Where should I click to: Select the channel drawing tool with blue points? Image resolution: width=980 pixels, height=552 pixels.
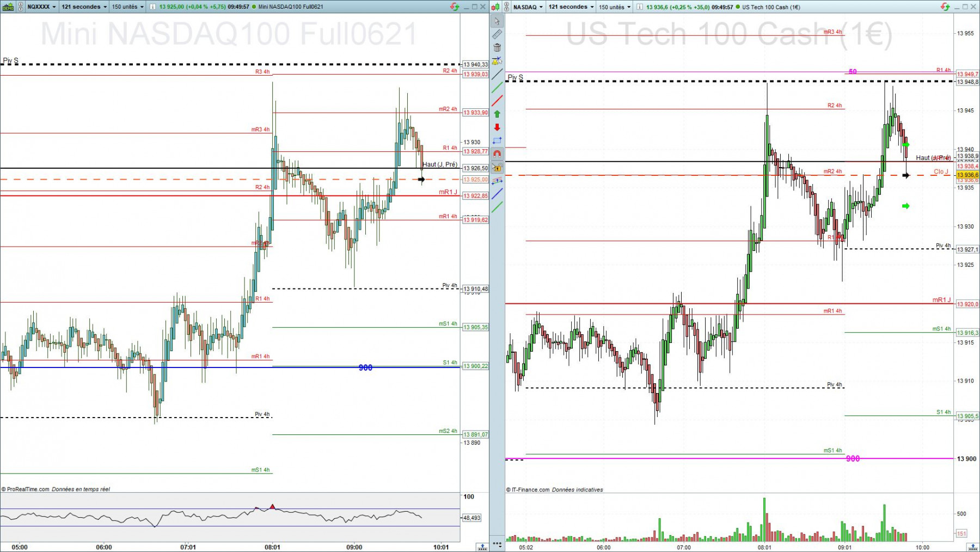[x=497, y=180]
